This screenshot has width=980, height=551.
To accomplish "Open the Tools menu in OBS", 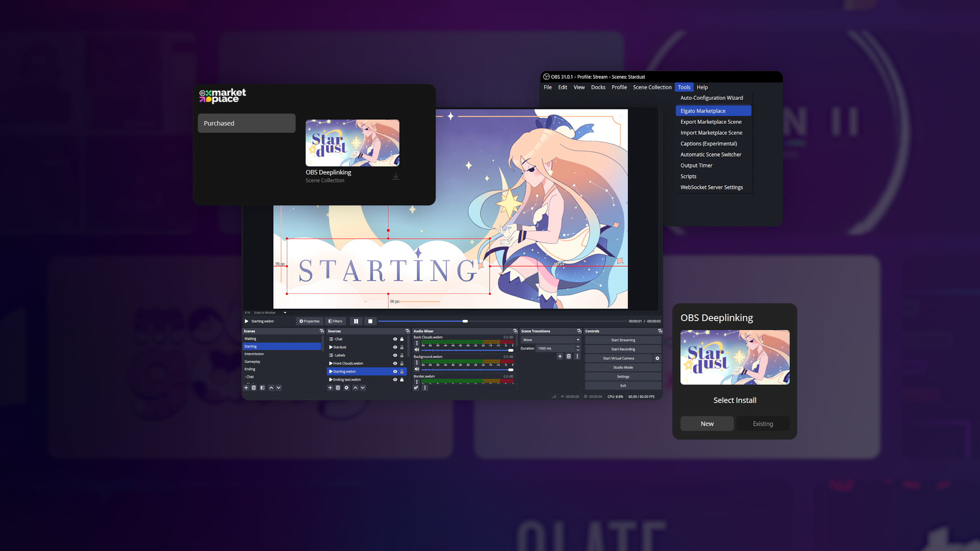I will (684, 87).
